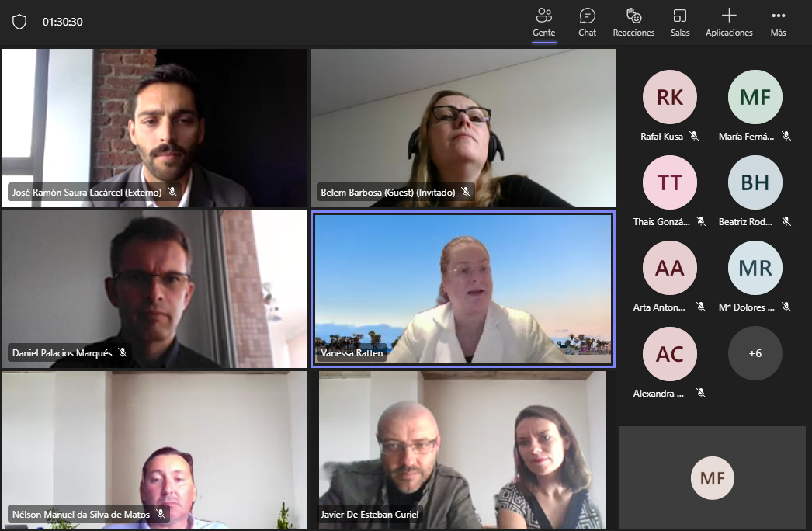
Task: Click the MF avatar for María Ferná...
Action: (x=755, y=97)
